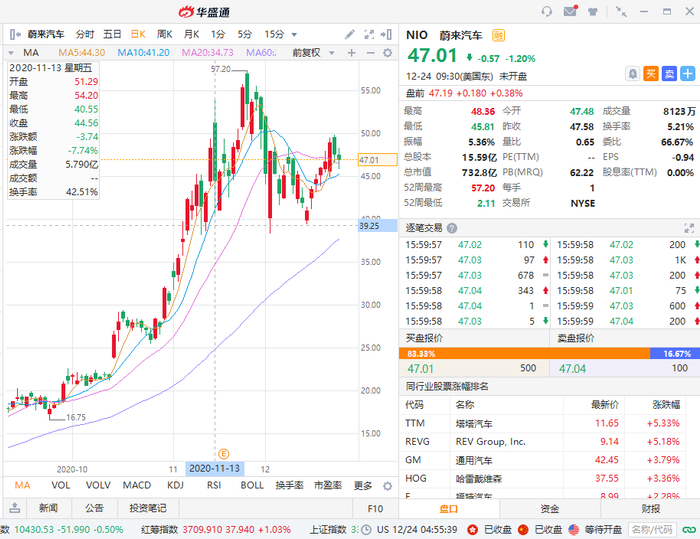Image resolution: width=700 pixels, height=539 pixels.
Task: Open 更多 indicators list
Action: [x=363, y=486]
